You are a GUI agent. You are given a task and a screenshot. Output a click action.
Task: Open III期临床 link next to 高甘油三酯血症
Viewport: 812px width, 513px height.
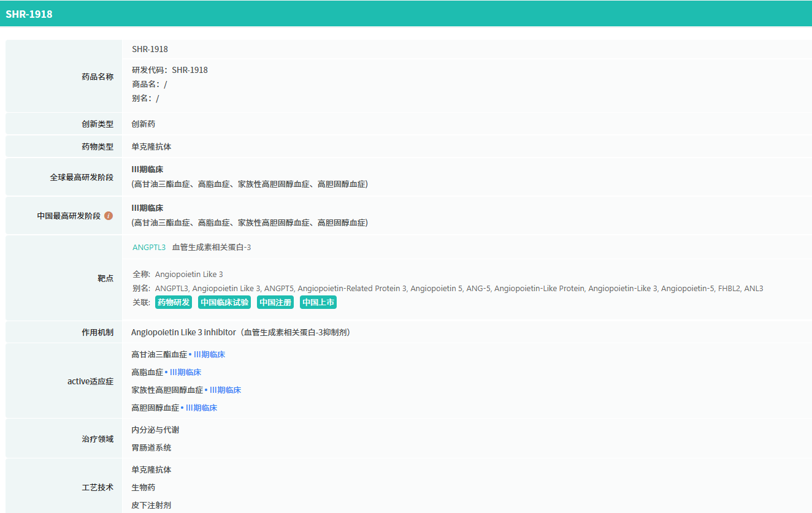click(x=209, y=354)
